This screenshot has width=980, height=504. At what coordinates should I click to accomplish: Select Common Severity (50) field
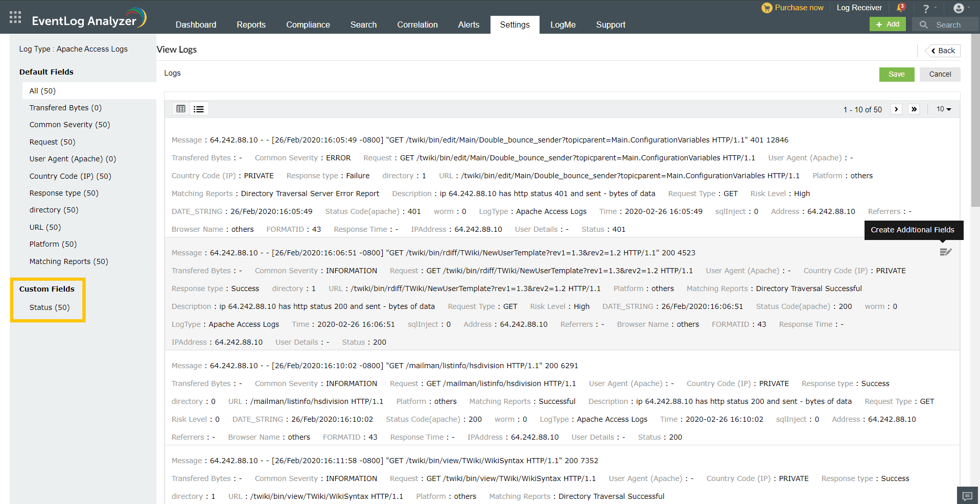(69, 125)
